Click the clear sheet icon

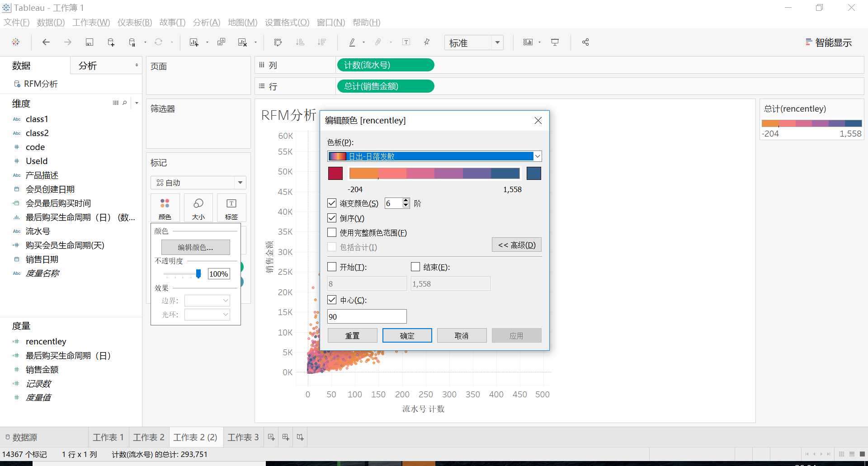(x=242, y=42)
